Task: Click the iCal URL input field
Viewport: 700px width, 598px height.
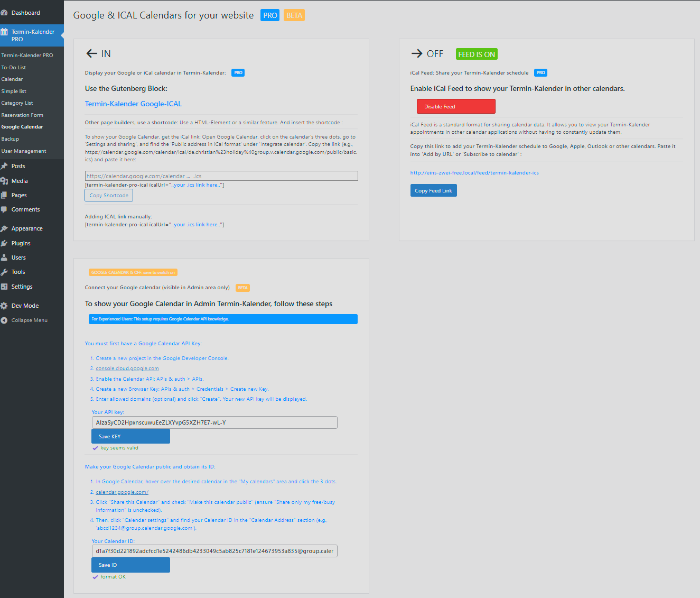Action: [x=221, y=176]
